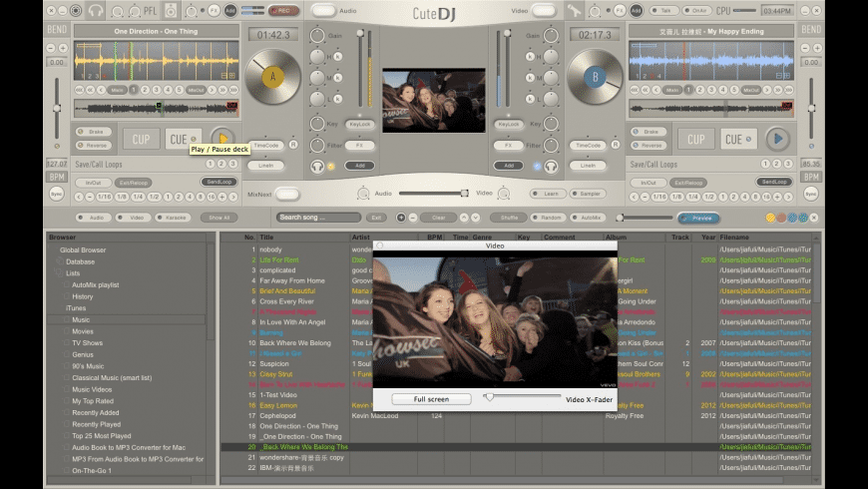Screen dimensions: 868x489
Task: Click the REC record button
Action: pos(283,11)
